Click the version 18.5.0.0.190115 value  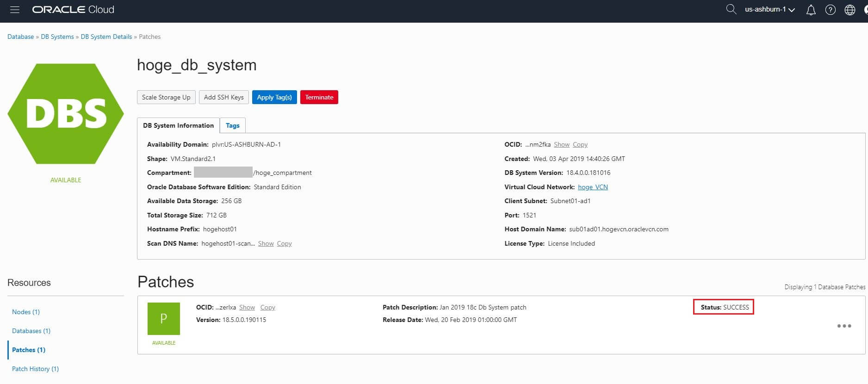point(244,320)
